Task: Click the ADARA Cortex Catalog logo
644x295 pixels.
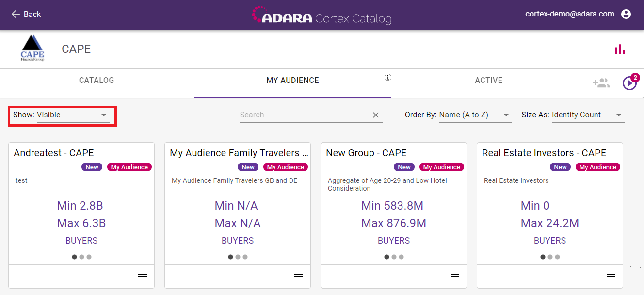Action: [322, 16]
